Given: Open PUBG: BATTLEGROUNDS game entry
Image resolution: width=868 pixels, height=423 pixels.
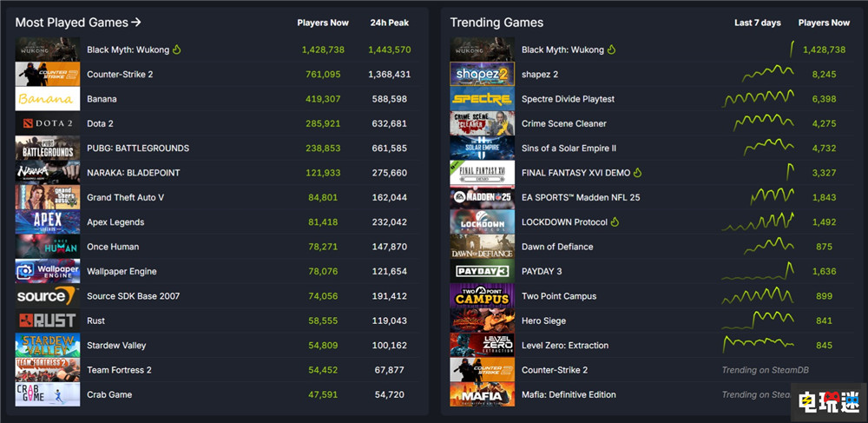Looking at the screenshot, I should tap(137, 149).
